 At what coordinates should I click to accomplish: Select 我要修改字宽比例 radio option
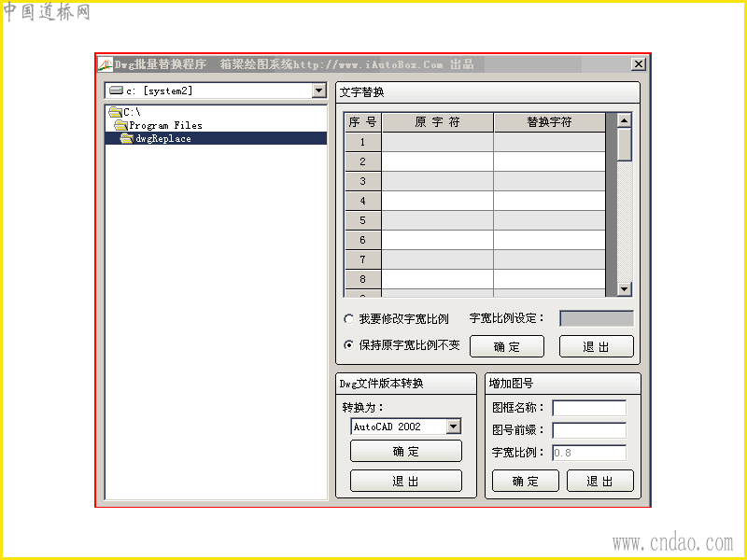point(348,318)
